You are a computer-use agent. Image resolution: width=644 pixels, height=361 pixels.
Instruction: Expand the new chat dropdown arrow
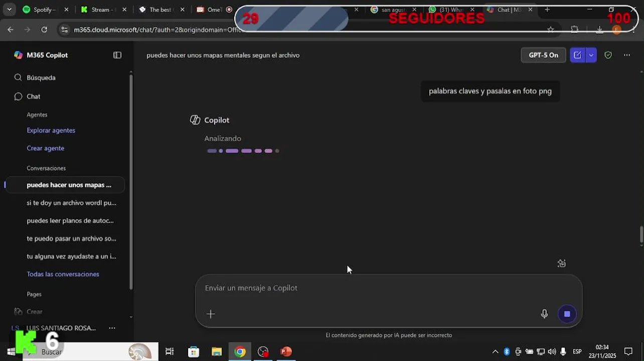click(x=591, y=55)
